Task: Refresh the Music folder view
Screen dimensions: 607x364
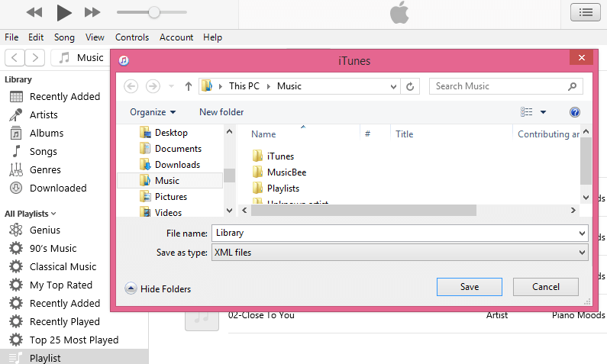Action: click(410, 86)
